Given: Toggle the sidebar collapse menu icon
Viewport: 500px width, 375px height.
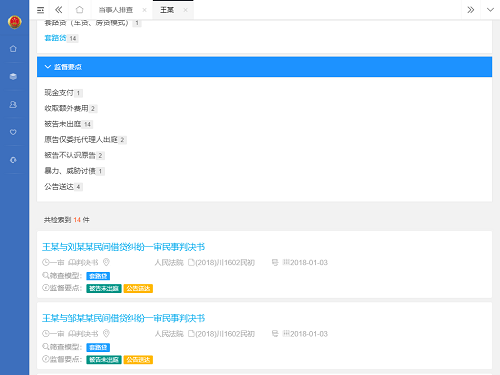Looking at the screenshot, I should point(40,10).
